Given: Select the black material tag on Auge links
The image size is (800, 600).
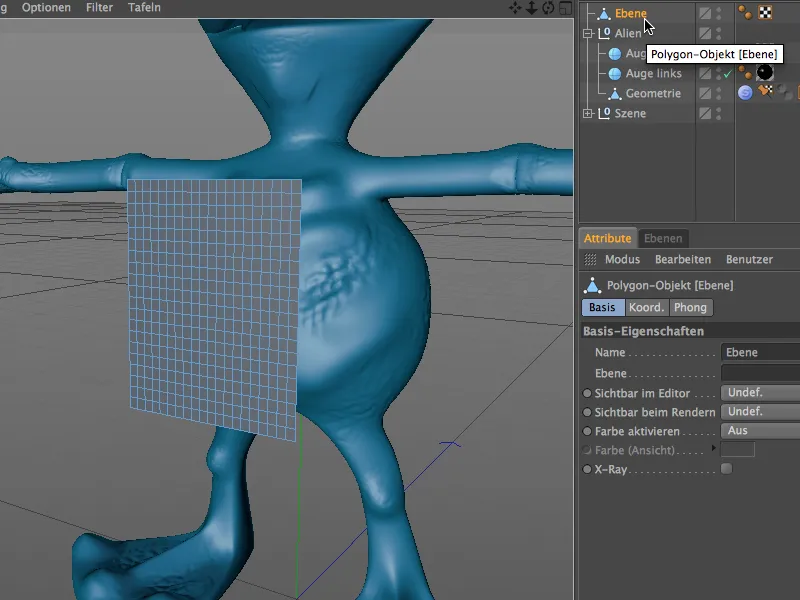Looking at the screenshot, I should point(765,73).
